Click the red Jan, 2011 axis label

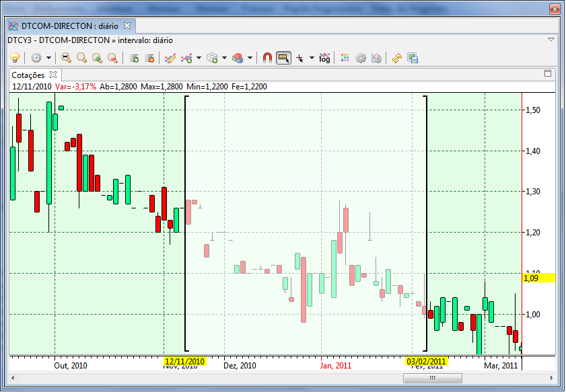pos(336,365)
